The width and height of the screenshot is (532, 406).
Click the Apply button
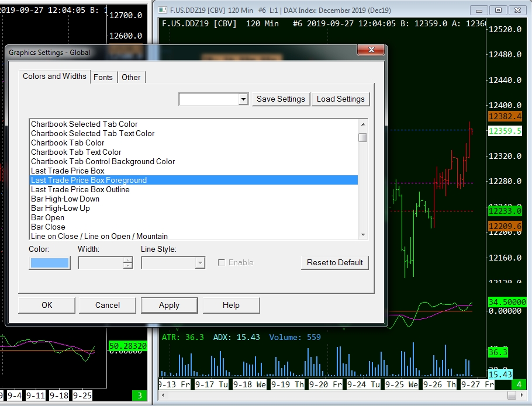(169, 305)
